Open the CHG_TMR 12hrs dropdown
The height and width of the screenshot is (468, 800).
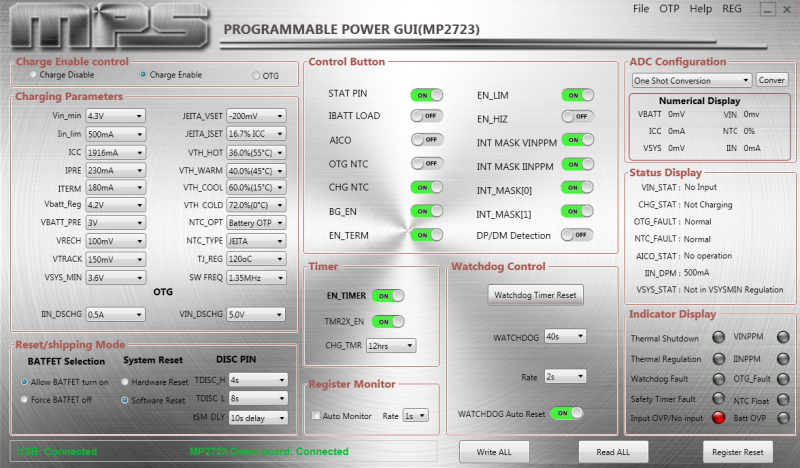tap(391, 346)
